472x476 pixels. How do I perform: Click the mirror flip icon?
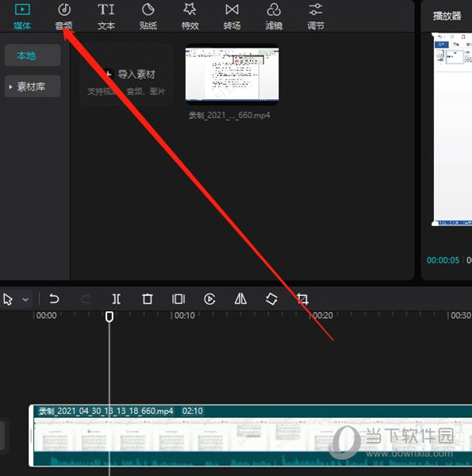[240, 299]
